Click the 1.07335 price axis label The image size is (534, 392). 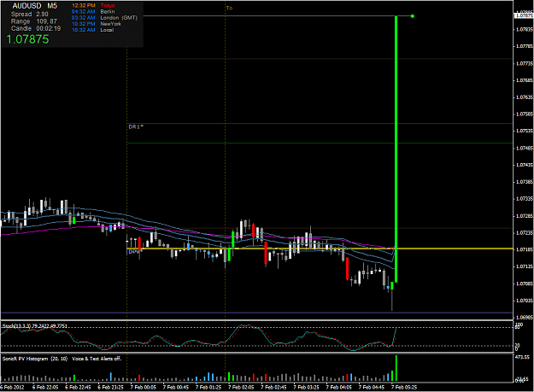click(x=525, y=199)
